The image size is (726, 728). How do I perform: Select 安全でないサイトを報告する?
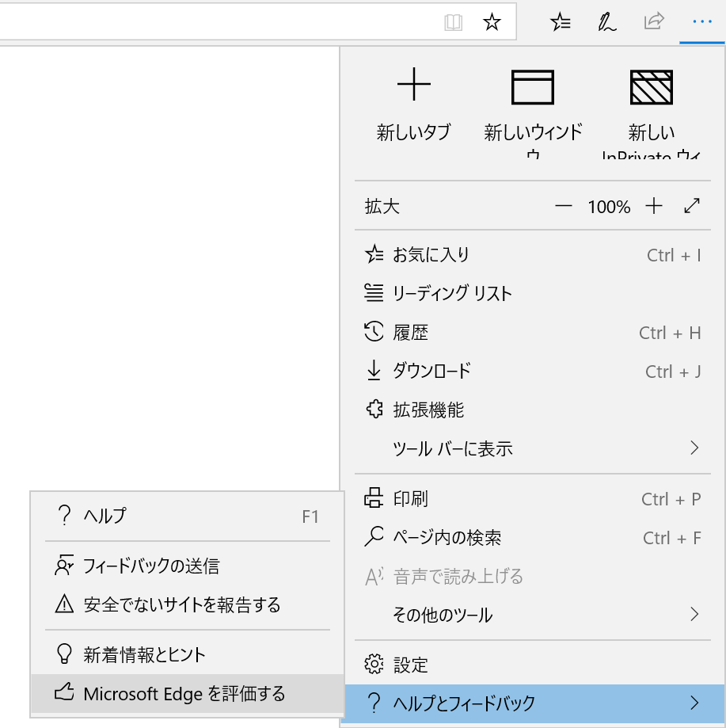(x=188, y=604)
